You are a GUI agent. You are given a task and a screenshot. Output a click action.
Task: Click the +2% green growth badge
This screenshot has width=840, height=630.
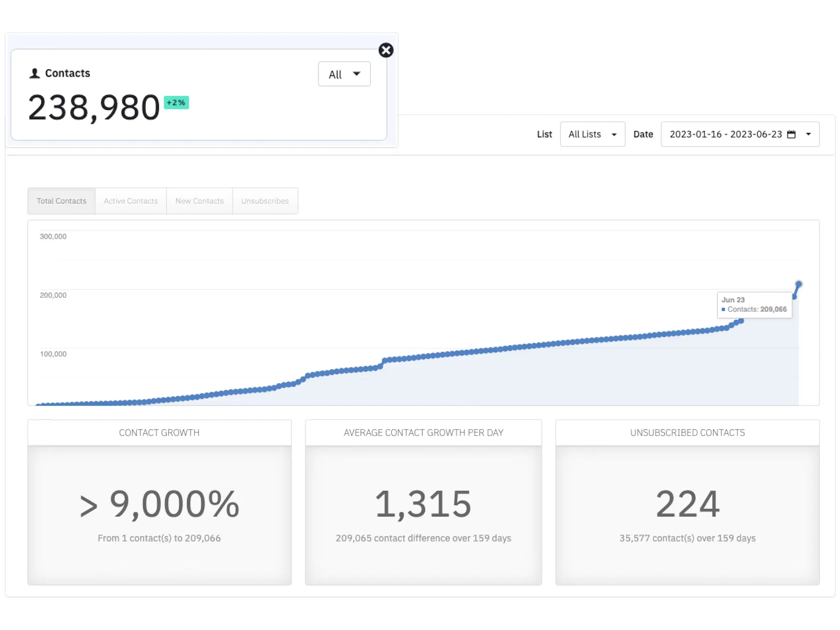click(x=176, y=103)
